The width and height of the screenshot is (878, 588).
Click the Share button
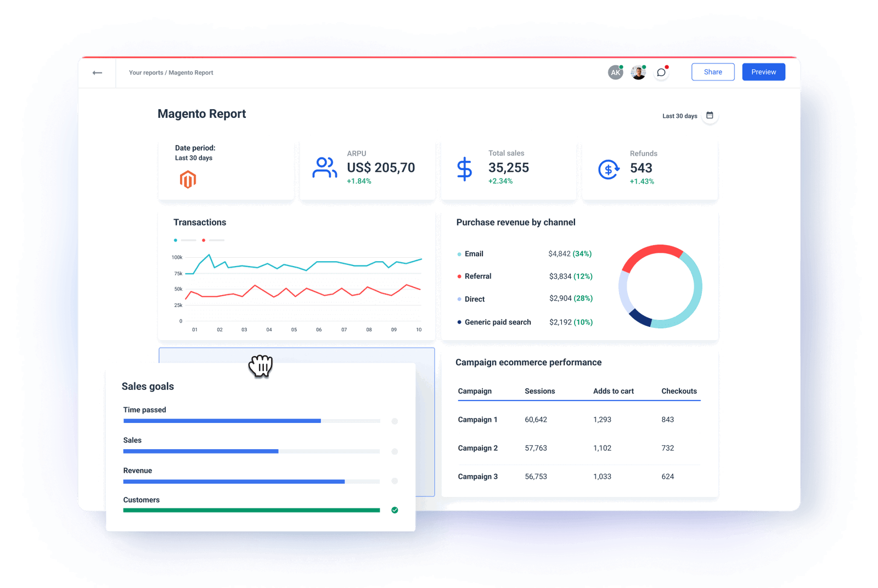point(712,72)
